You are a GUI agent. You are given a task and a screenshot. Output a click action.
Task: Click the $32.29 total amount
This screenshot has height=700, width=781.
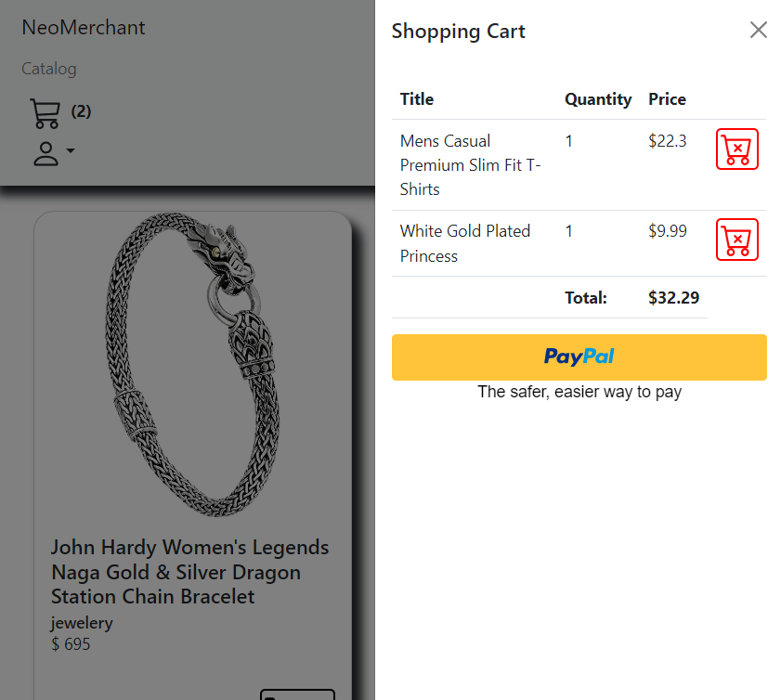click(673, 298)
